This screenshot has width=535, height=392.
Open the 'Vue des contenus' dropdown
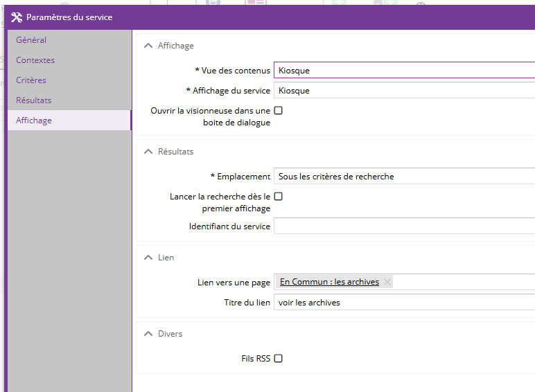[404, 70]
